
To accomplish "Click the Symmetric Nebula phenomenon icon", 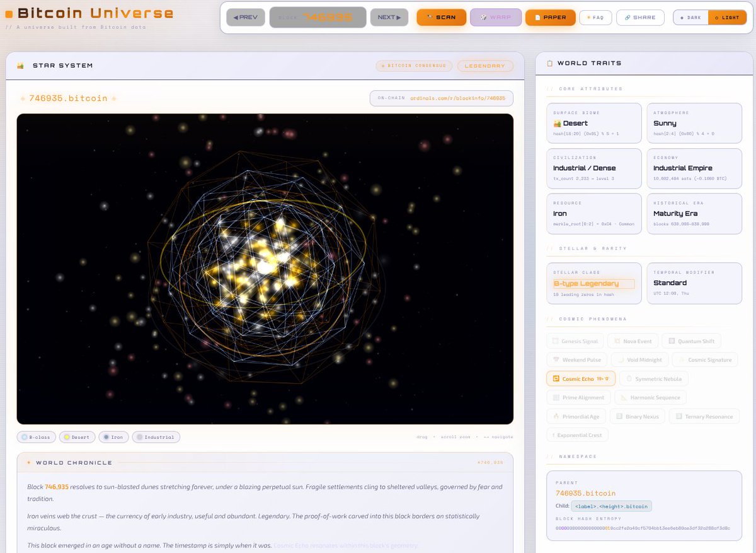I will click(x=629, y=379).
